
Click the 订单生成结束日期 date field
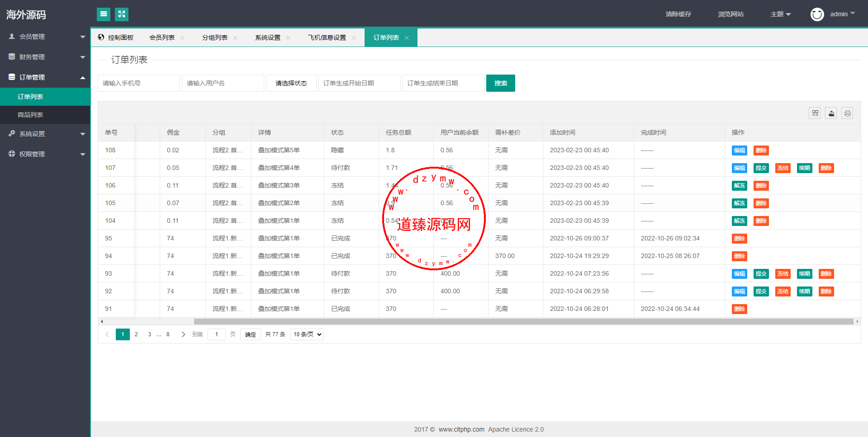tap(444, 83)
